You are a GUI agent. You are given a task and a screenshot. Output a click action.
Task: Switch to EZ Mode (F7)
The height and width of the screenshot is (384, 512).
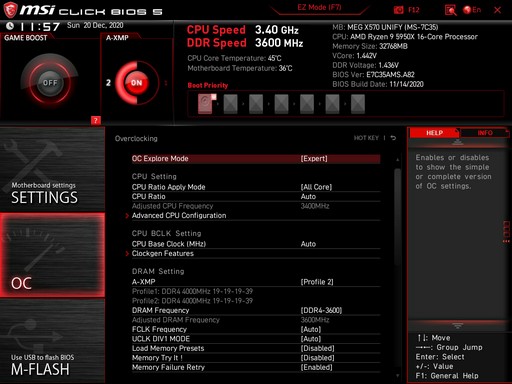(x=319, y=7)
